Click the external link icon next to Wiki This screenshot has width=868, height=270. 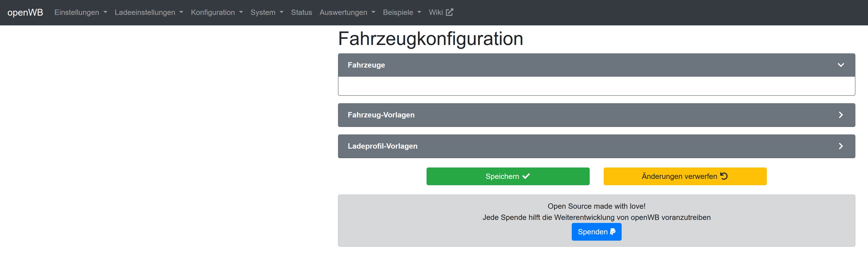tap(449, 12)
